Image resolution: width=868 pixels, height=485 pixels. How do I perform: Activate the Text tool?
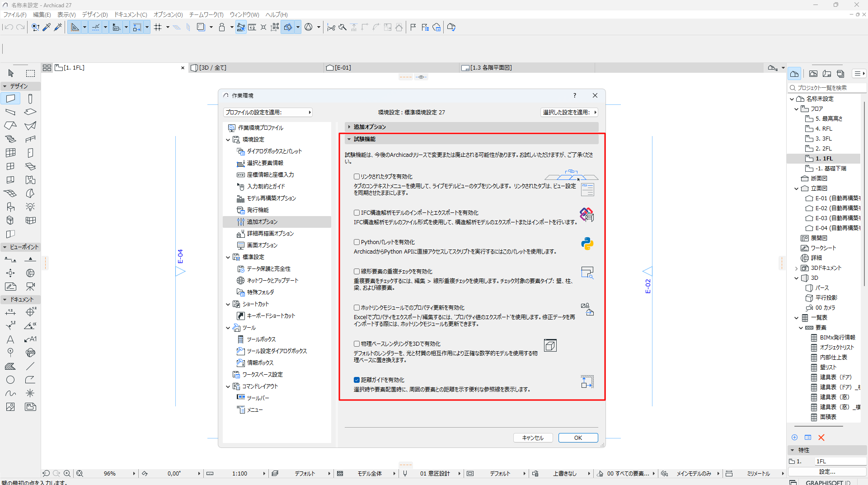[x=10, y=339]
